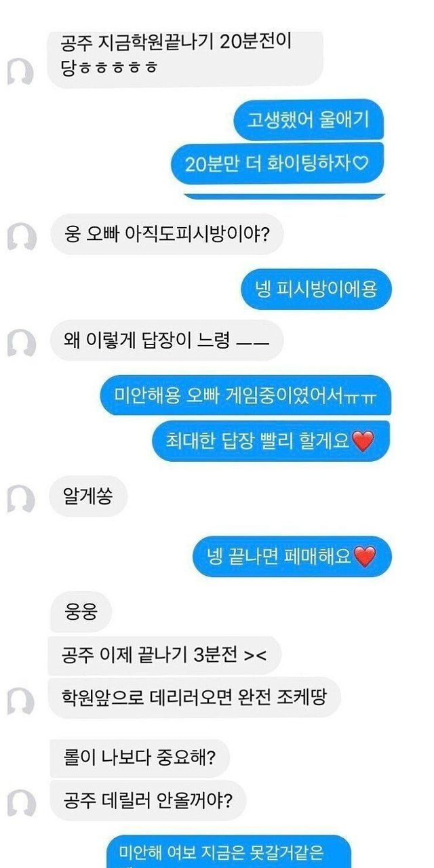Select the '고생했어 울애기' blue bubble
This screenshot has width=434, height=868.
[x=309, y=119]
